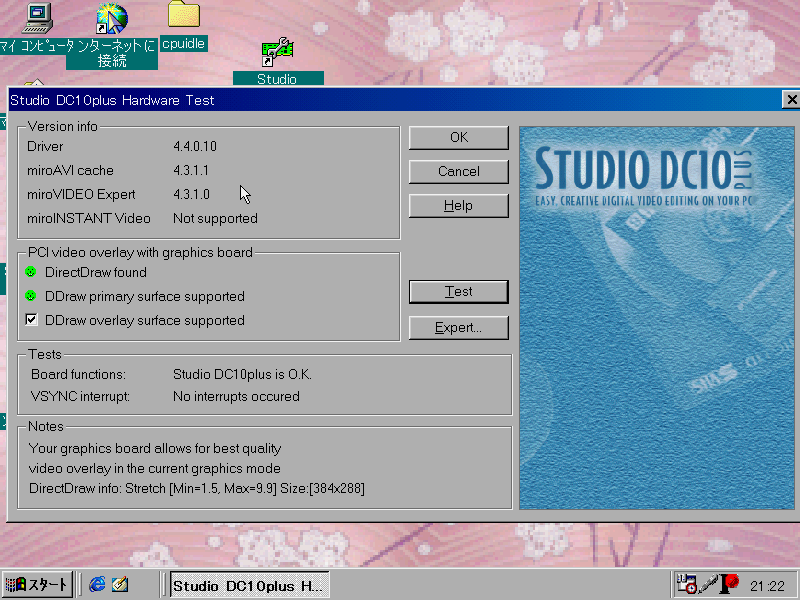Click 'Studio DC10plus is O.K.' result
This screenshot has width=800, height=600.
[x=242, y=374]
